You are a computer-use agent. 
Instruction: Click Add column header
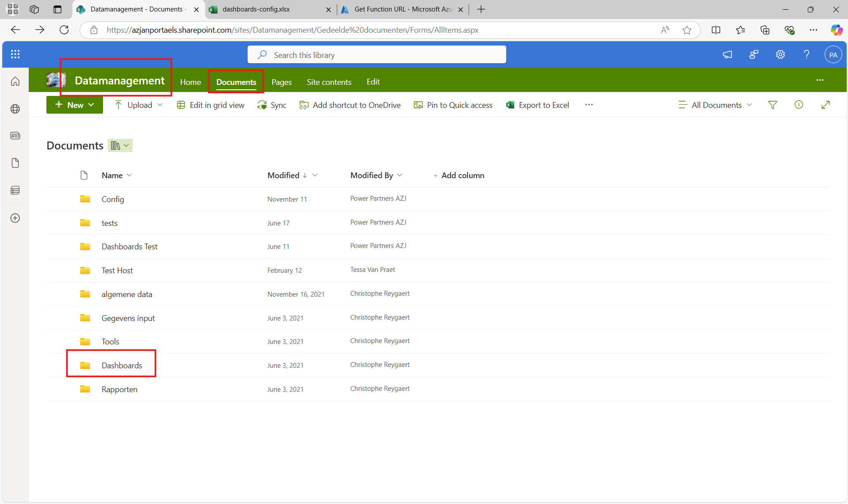(458, 176)
